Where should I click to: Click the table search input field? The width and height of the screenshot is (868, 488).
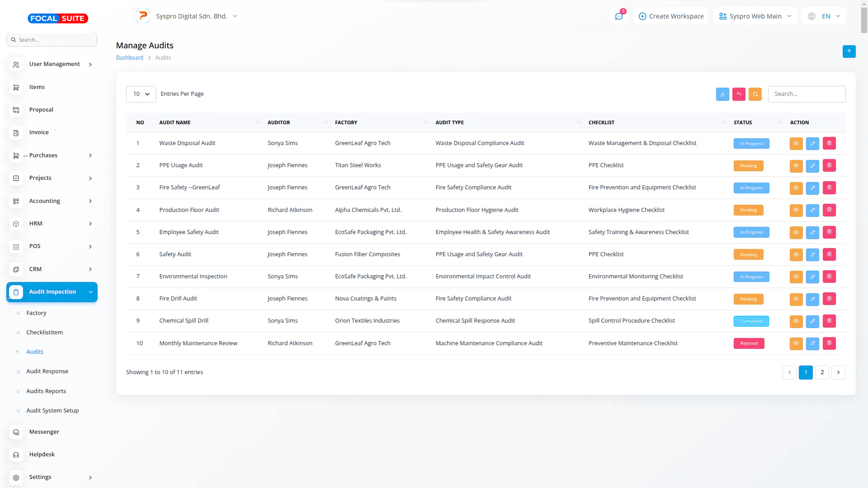807,94
